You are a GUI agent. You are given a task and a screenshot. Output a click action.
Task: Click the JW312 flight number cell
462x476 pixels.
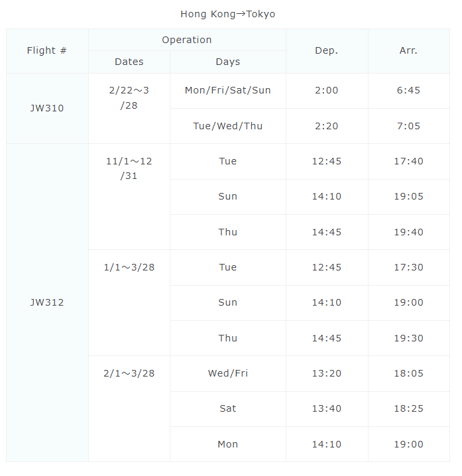point(47,302)
